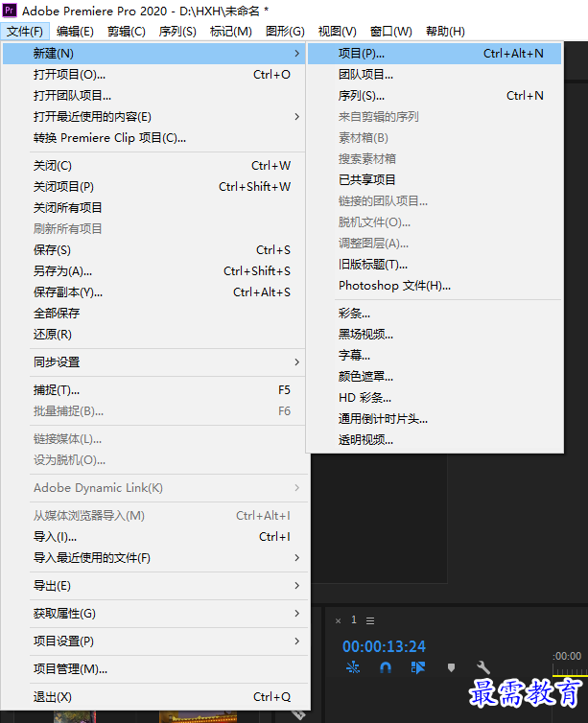Expand the 同步设置 submenu arrow
Viewport: 588px width, 723px height.
click(x=297, y=361)
